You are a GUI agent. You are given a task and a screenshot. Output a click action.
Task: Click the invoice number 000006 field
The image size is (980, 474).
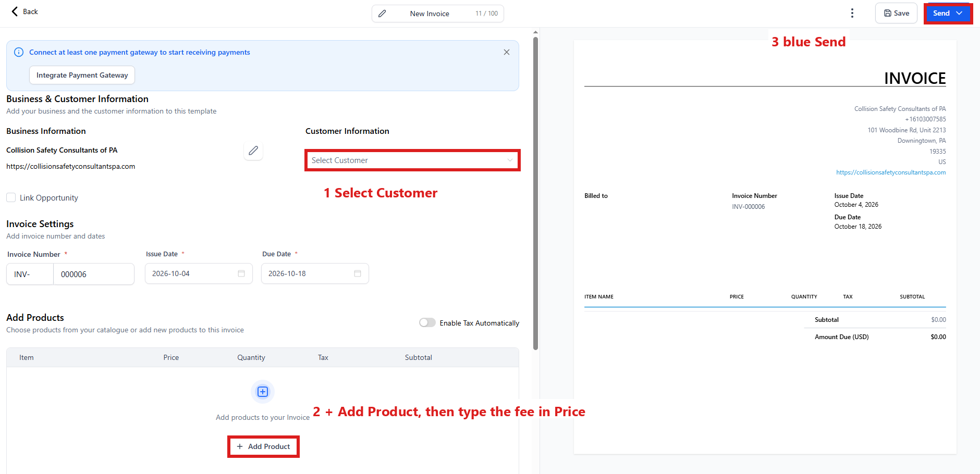point(94,274)
